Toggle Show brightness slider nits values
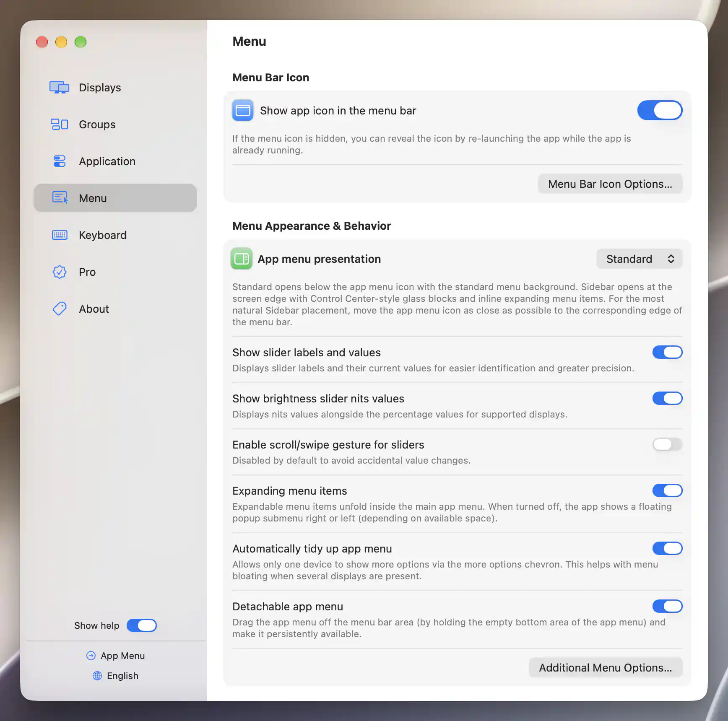 [667, 398]
